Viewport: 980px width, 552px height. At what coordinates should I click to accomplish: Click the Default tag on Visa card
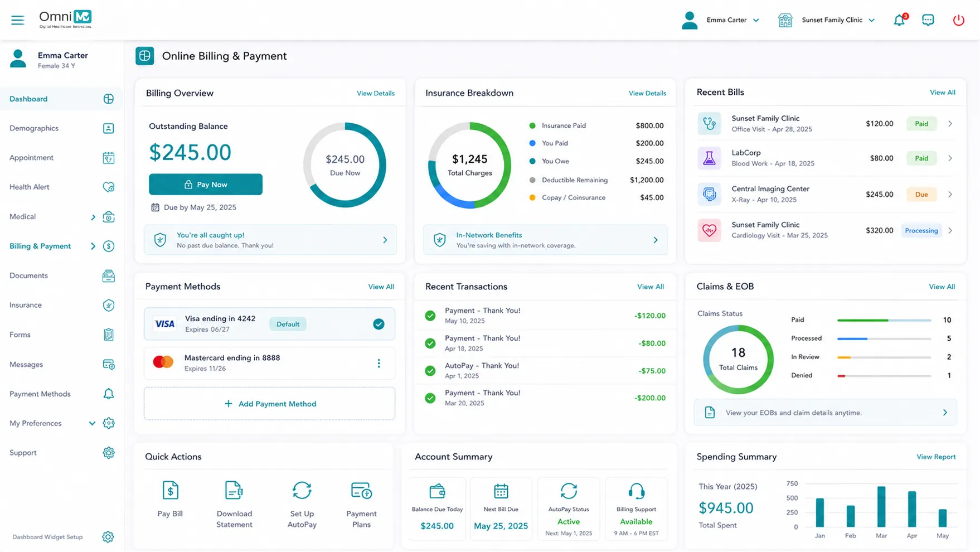click(288, 325)
